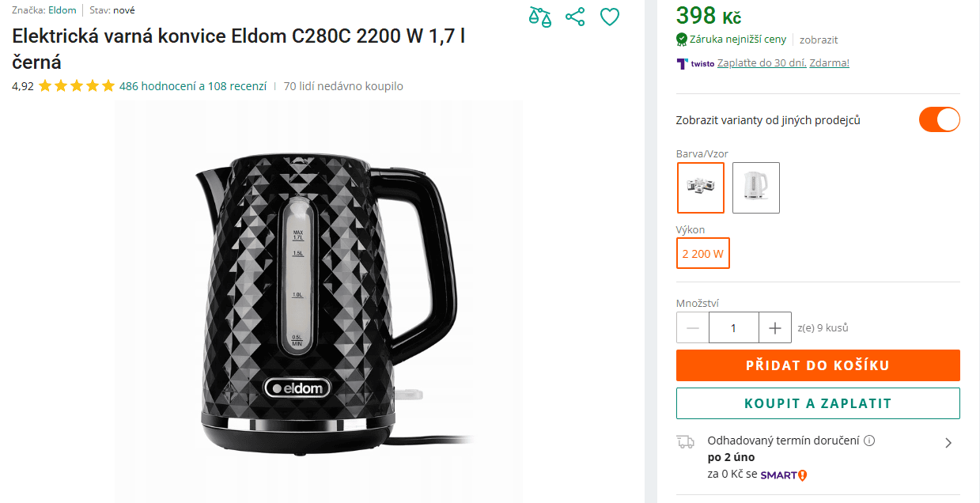The width and height of the screenshot is (980, 503).
Task: Disable variants from other sellers toggle
Action: pyautogui.click(x=938, y=119)
